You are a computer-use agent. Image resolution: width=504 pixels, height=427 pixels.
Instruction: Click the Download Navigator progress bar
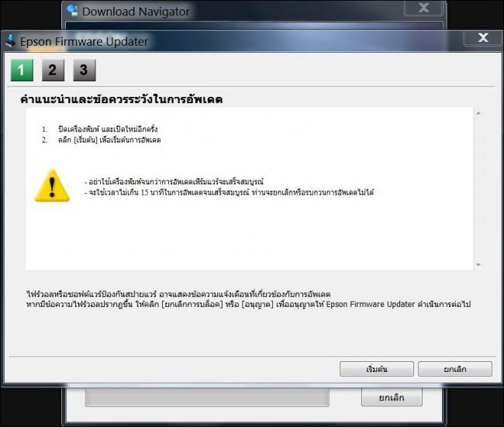[x=207, y=398]
